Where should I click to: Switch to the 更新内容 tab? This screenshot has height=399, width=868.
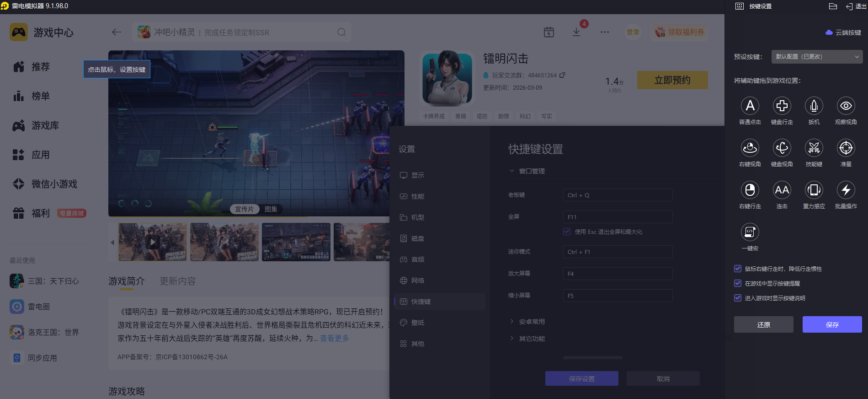coord(178,281)
